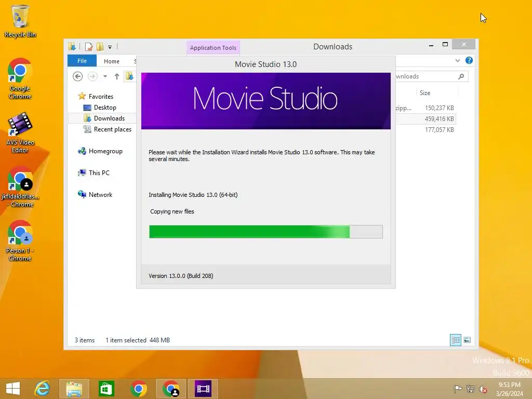This screenshot has width=532, height=399.
Task: Open Google Chrome from the taskbar
Action: [x=138, y=389]
